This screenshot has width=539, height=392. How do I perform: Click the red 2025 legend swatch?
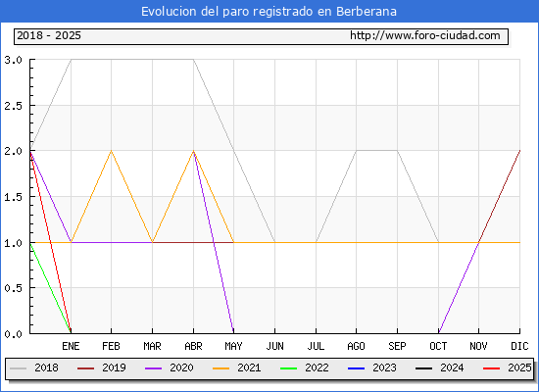tap(492, 368)
